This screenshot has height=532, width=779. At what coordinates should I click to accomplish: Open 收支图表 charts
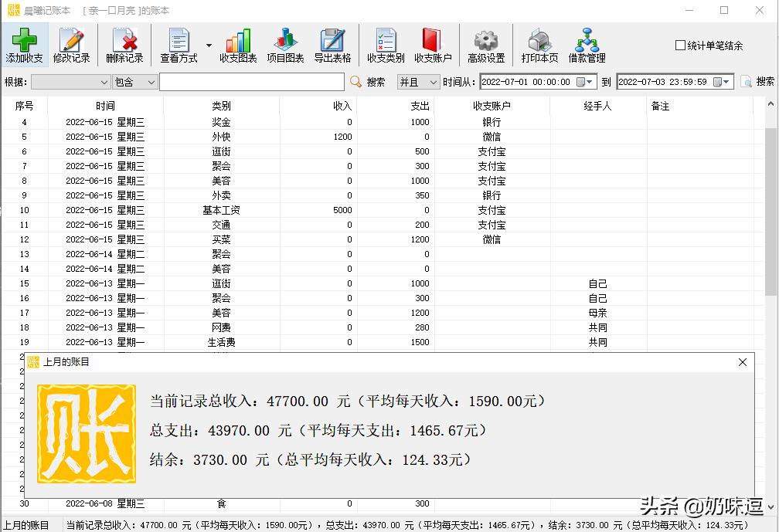coord(237,44)
